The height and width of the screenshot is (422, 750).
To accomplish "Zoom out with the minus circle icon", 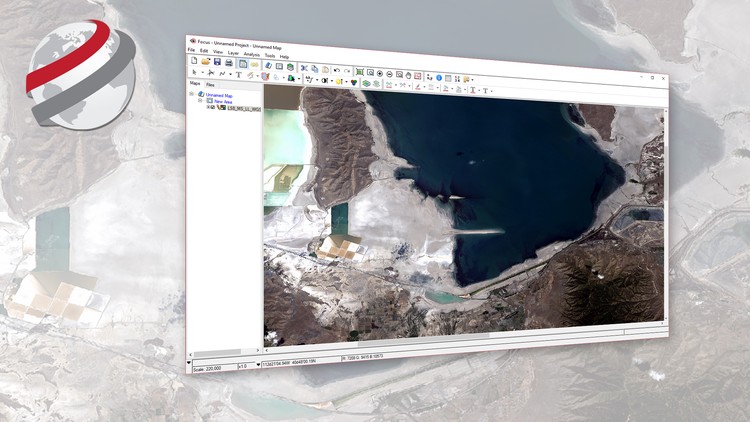I will pyautogui.click(x=389, y=74).
